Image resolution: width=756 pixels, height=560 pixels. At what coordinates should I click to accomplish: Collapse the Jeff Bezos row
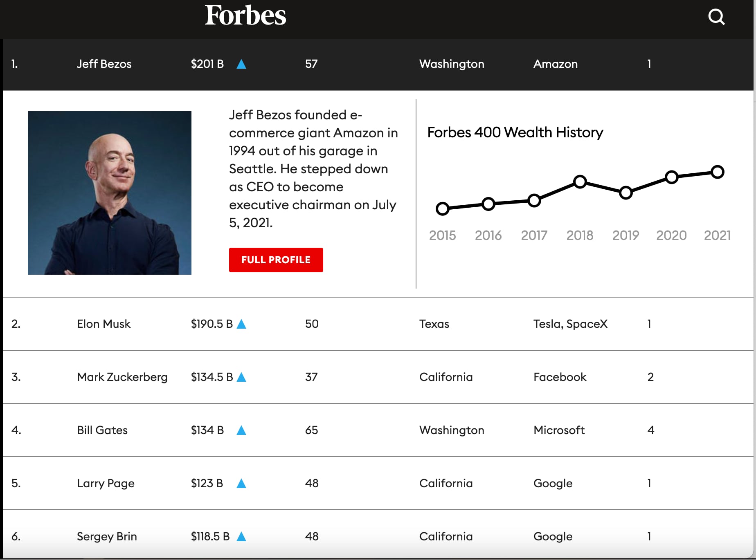point(368,64)
